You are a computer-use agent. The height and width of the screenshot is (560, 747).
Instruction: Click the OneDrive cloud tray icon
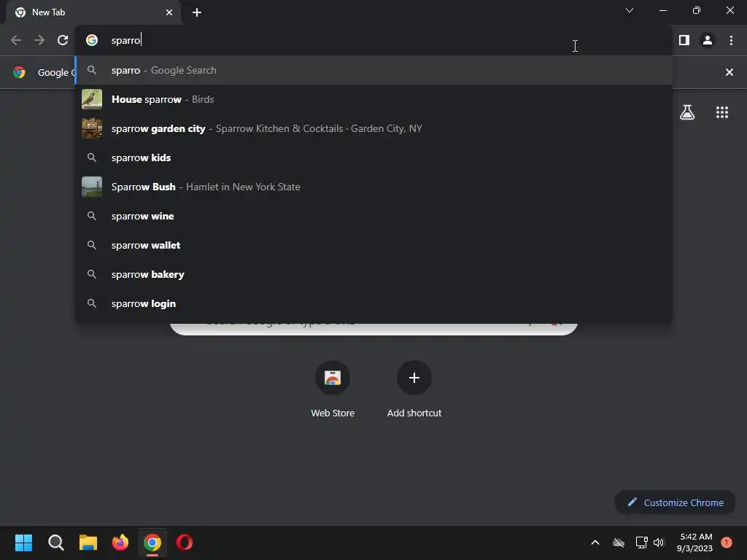coord(619,542)
